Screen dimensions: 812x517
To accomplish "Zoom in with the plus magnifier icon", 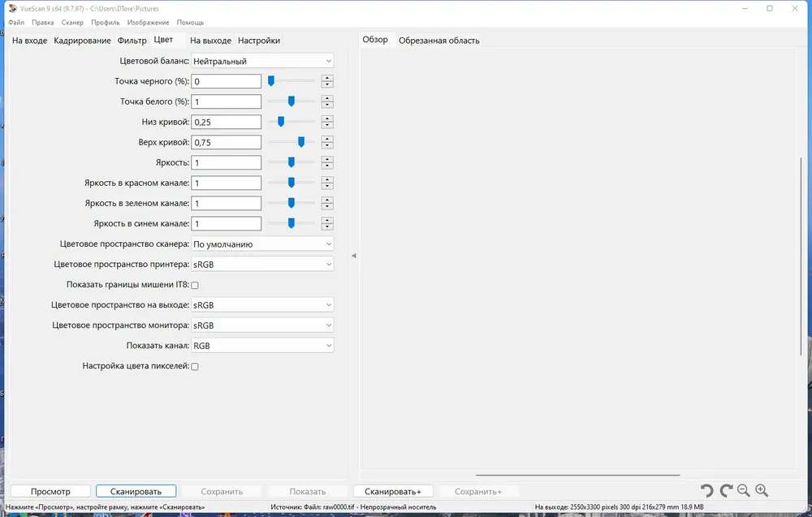I will click(762, 490).
